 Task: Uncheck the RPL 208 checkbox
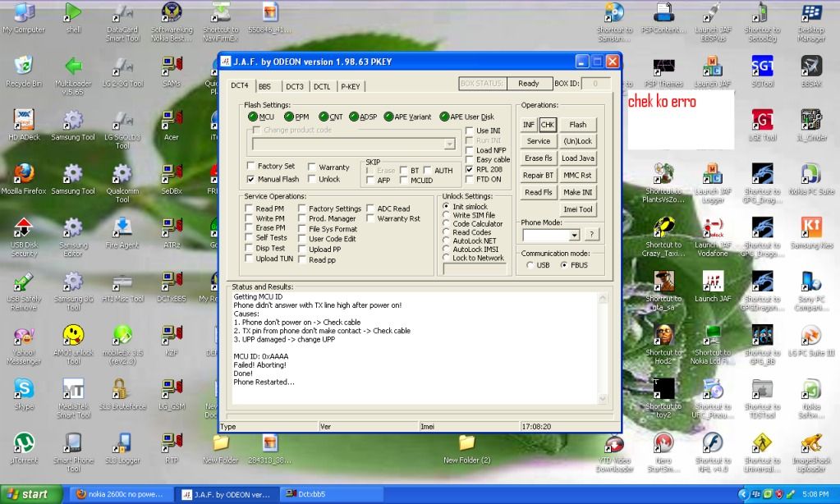(x=470, y=169)
